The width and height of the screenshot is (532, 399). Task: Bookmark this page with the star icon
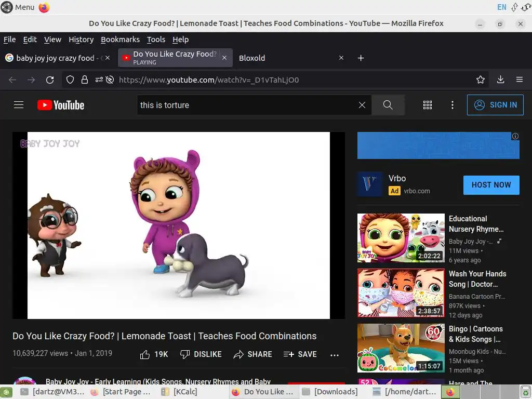click(x=480, y=79)
